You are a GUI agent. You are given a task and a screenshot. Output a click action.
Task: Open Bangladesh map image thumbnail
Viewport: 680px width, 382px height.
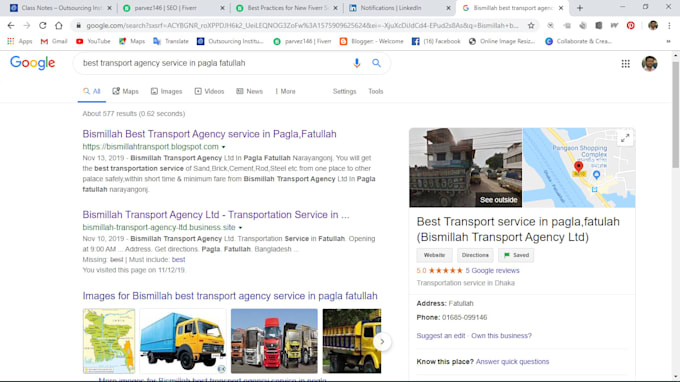pos(109,341)
